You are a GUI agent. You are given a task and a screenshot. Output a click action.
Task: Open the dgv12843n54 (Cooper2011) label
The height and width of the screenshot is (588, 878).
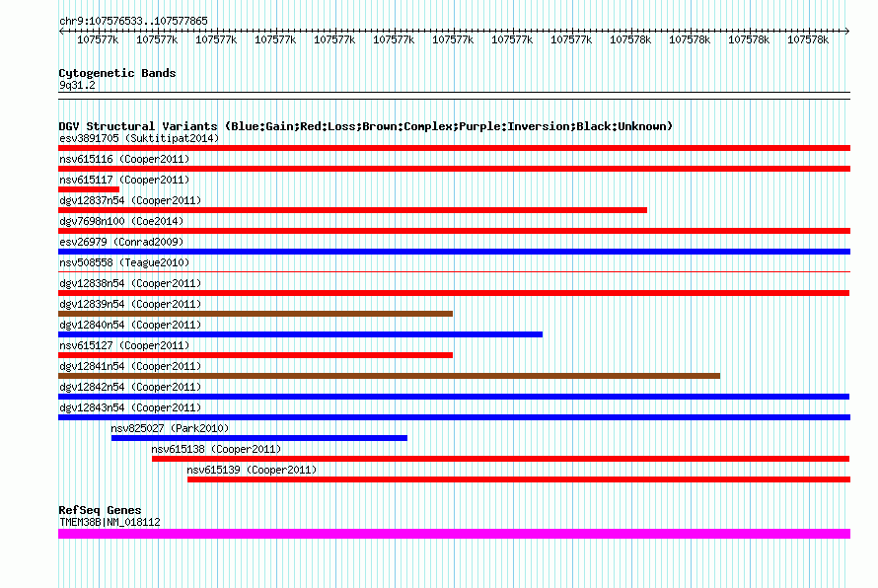click(130, 407)
